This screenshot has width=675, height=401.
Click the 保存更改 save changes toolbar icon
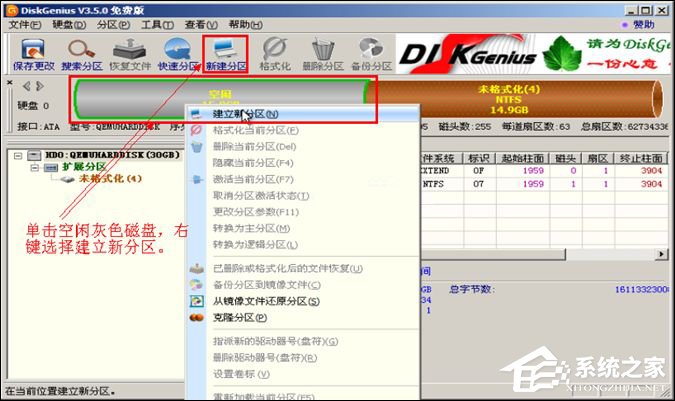pyautogui.click(x=34, y=55)
